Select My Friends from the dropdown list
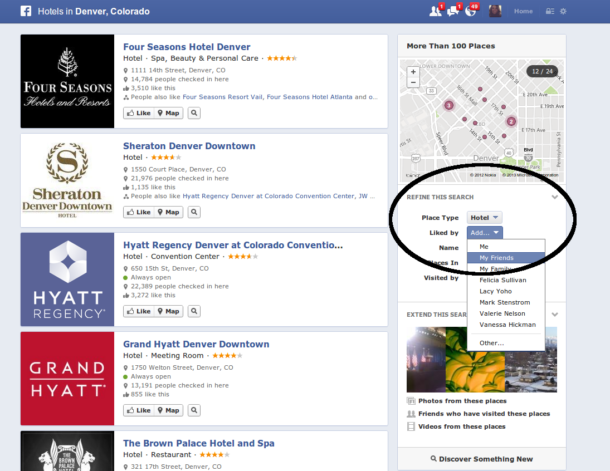Screen dimensions: 610x471 pyautogui.click(x=497, y=257)
